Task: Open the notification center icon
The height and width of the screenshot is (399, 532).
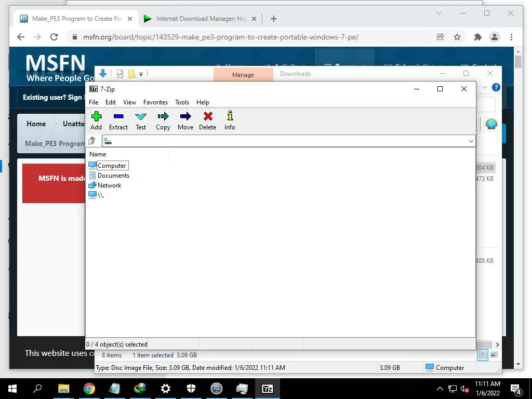Action: [516, 389]
